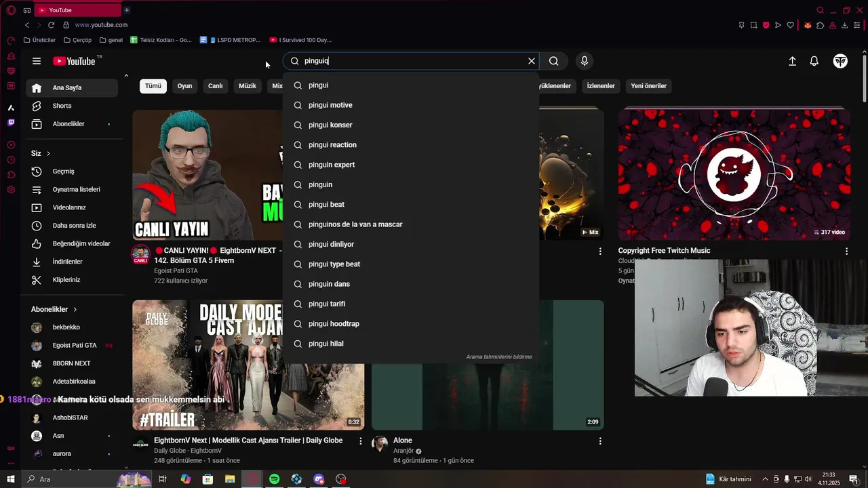This screenshot has width=868, height=488.
Task: Open Shorts from the sidebar
Action: tap(72, 106)
